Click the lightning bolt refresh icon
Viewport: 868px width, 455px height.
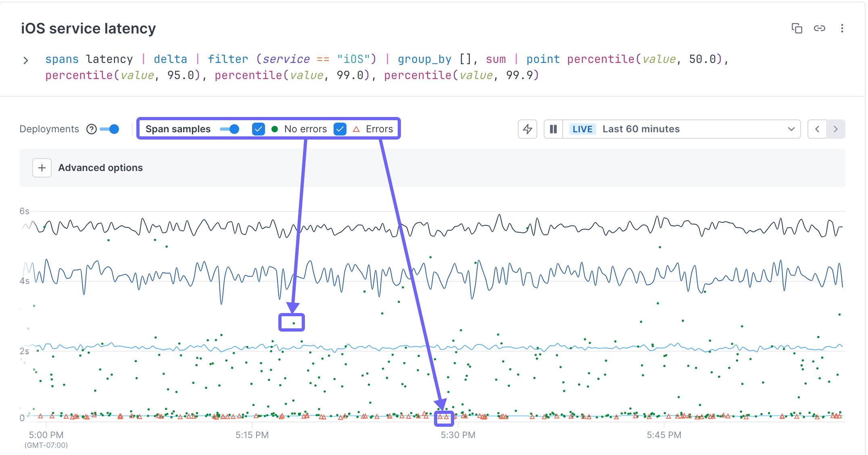528,129
